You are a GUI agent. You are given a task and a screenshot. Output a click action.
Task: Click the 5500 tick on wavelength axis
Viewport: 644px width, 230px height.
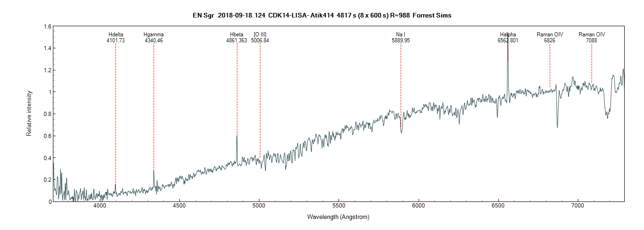point(339,207)
